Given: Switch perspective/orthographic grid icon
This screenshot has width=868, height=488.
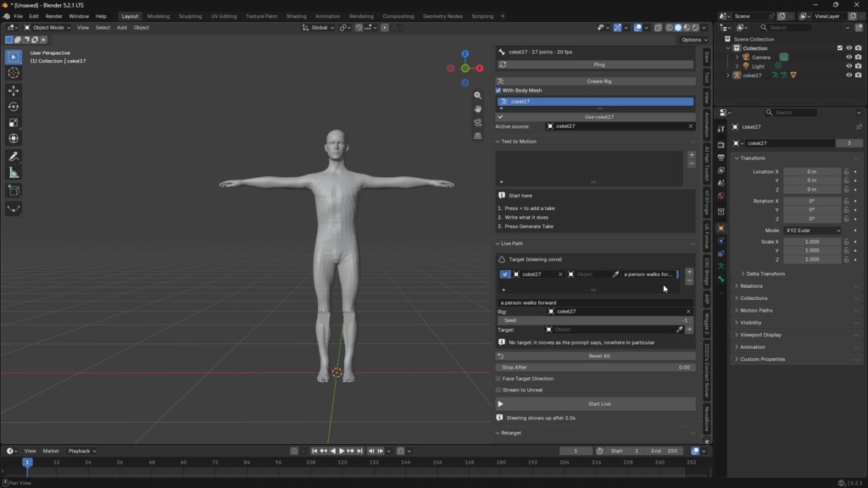Looking at the screenshot, I should tap(478, 136).
